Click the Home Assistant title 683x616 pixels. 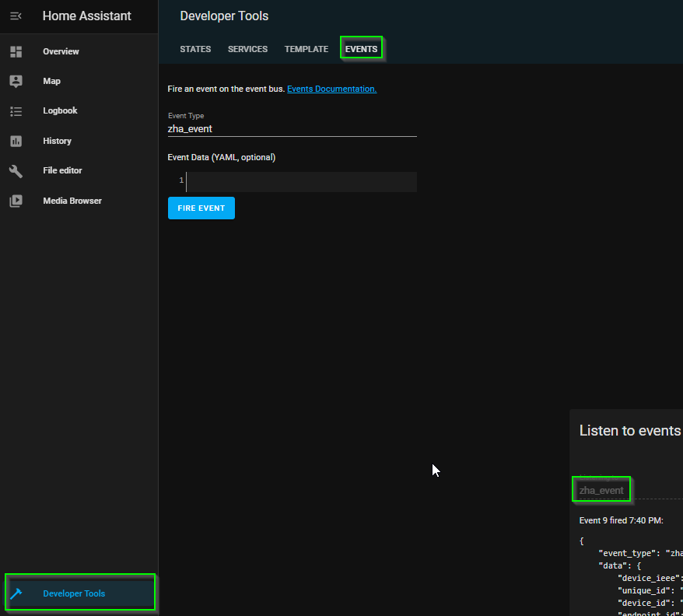(86, 16)
